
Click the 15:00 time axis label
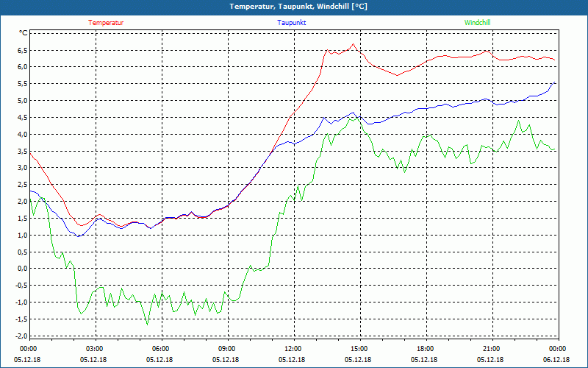(x=359, y=349)
